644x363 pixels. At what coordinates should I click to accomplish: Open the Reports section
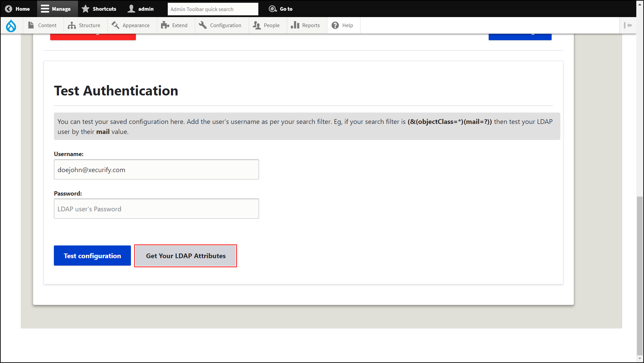[x=305, y=25]
